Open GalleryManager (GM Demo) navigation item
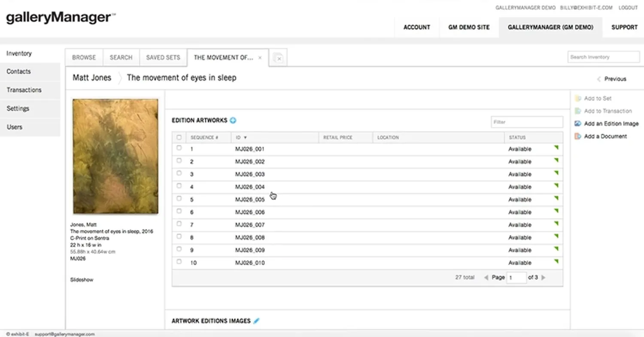The image size is (644, 337). [x=550, y=27]
